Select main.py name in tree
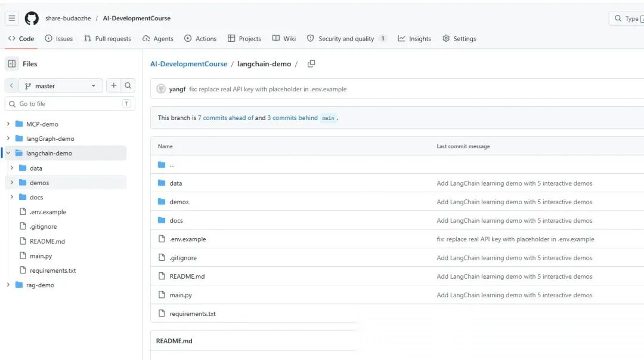644x360 pixels. [x=41, y=256]
